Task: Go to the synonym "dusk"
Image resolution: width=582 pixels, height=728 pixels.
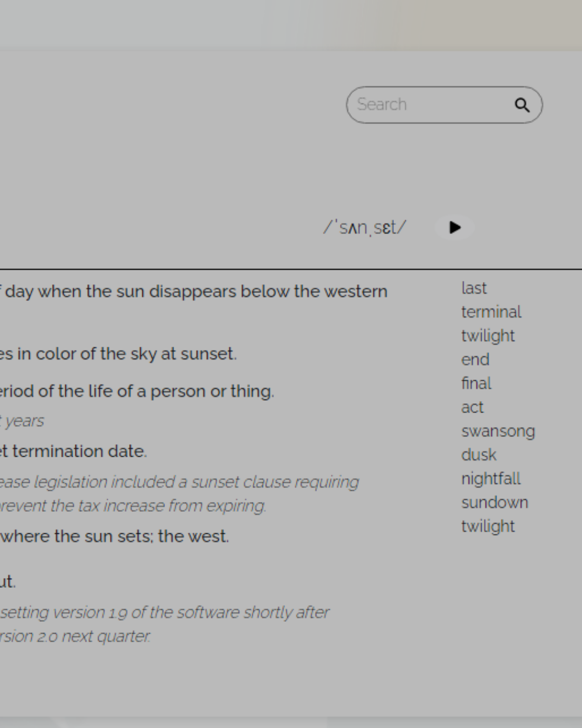Action: pyautogui.click(x=479, y=455)
